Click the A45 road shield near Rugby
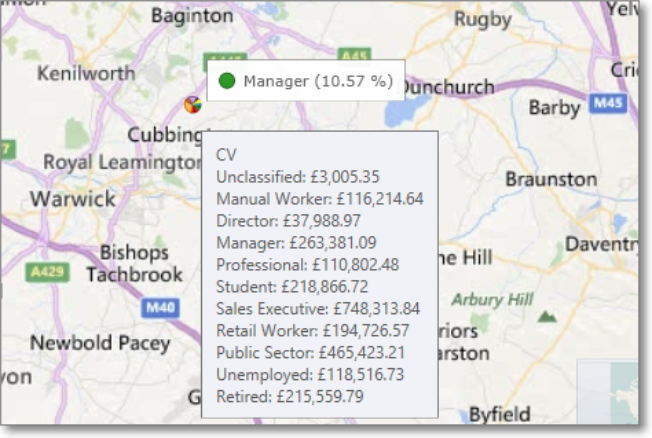 (x=354, y=56)
